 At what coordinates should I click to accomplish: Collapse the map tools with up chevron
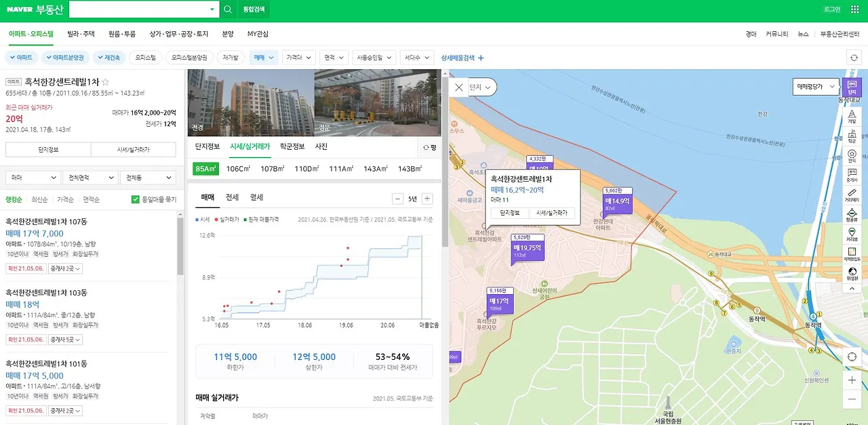pyautogui.click(x=852, y=288)
